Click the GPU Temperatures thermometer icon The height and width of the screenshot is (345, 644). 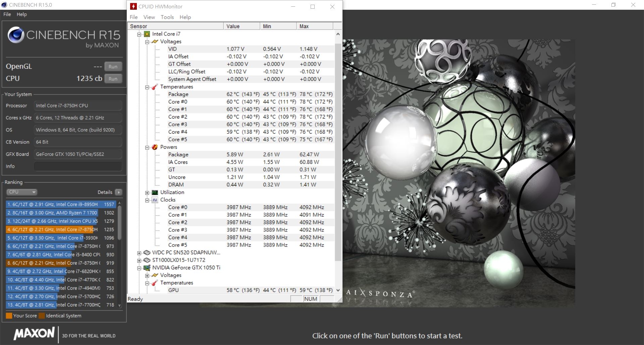click(155, 283)
